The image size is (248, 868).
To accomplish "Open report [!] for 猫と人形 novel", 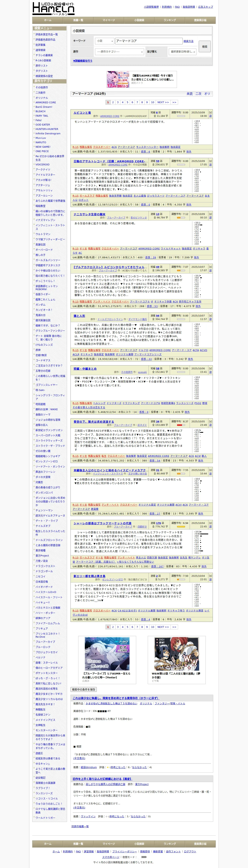I will pyautogui.click(x=210, y=316).
